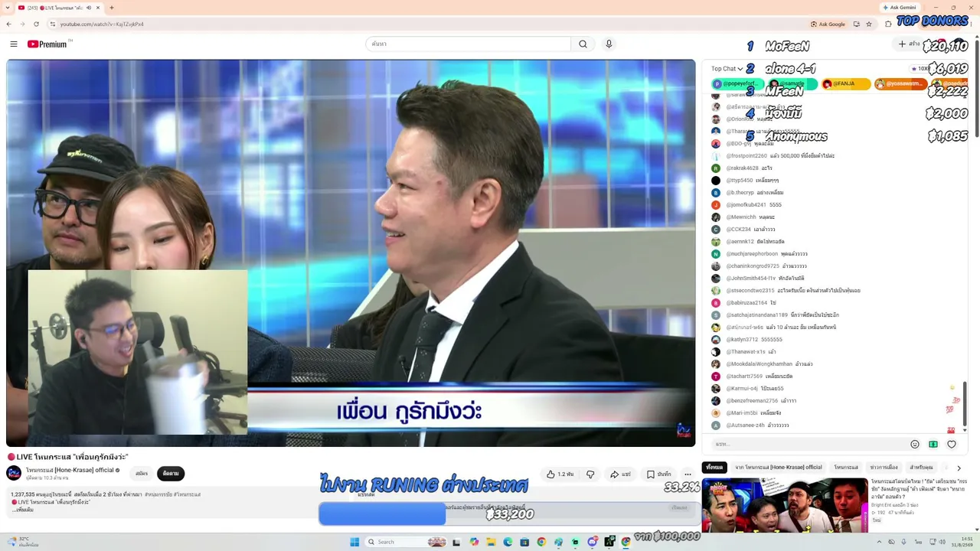
Task: Go to YouTube Premium home logo
Action: point(47,44)
